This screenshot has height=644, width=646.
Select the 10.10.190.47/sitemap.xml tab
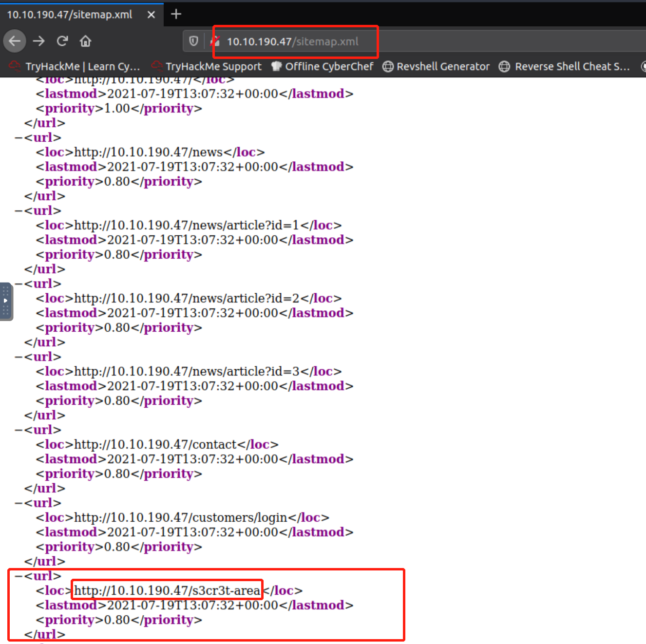pos(70,15)
